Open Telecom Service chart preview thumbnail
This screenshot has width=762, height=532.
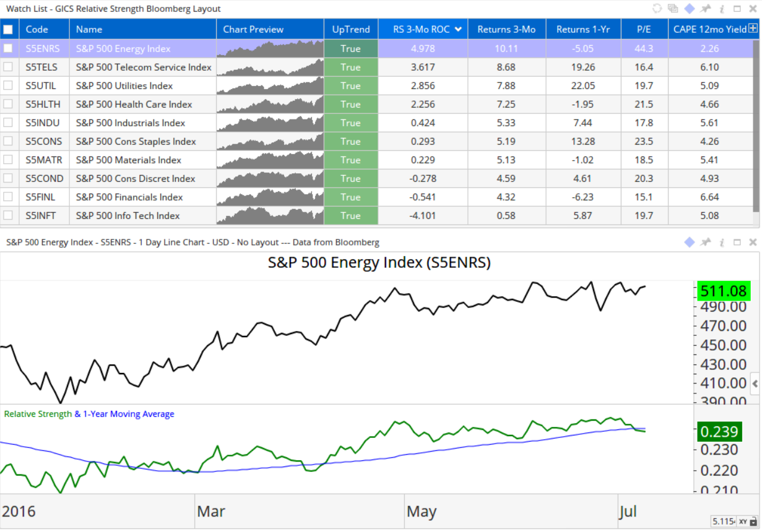click(x=270, y=67)
